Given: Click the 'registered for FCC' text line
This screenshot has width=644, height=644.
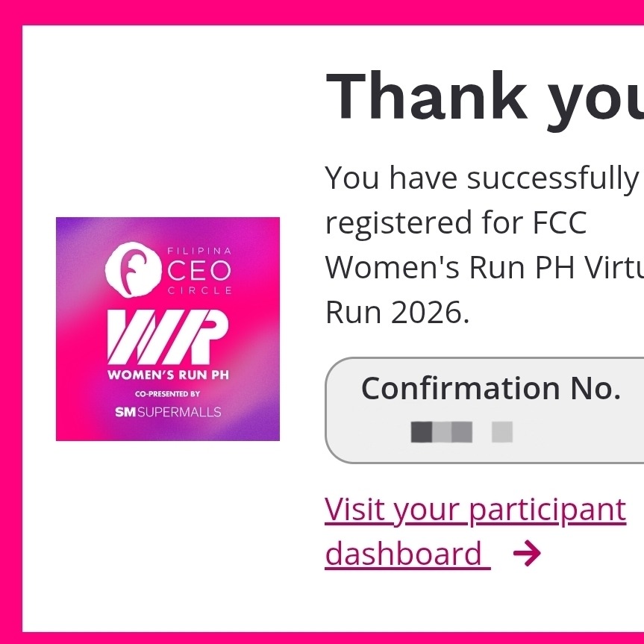Looking at the screenshot, I should pyautogui.click(x=456, y=223).
